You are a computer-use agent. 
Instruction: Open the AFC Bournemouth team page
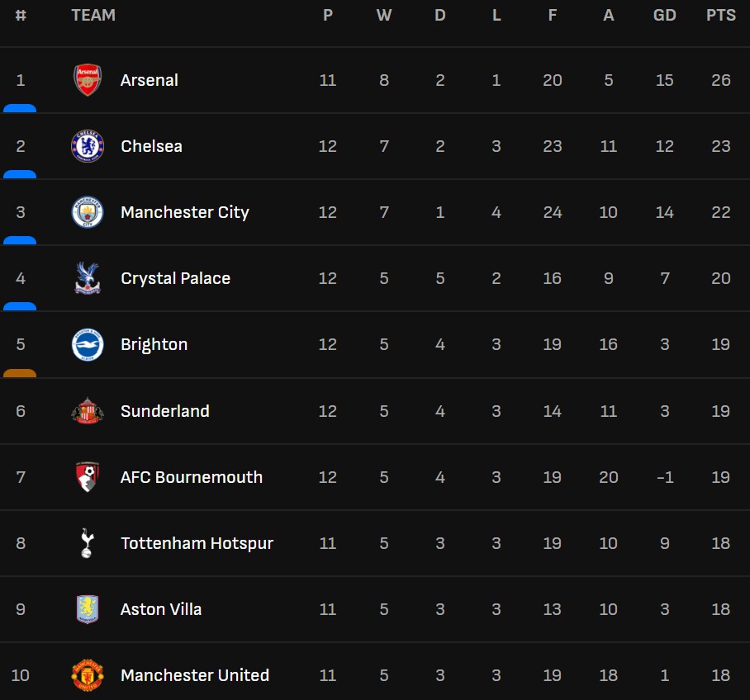pos(192,477)
